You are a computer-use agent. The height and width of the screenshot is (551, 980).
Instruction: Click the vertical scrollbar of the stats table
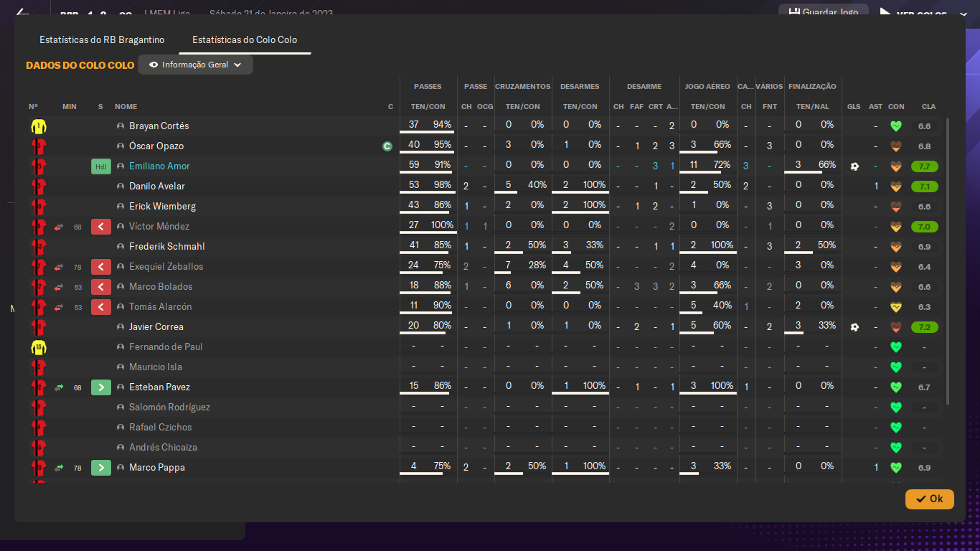point(948,261)
